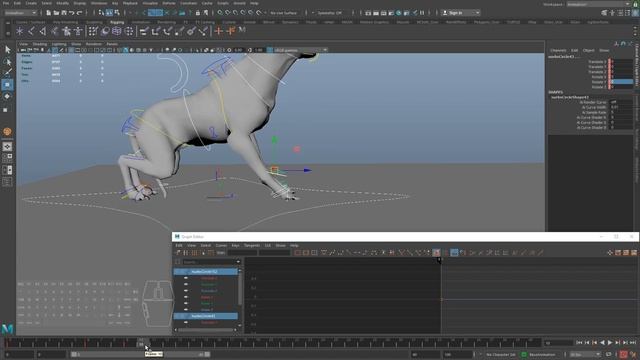Image resolution: width=640 pixels, height=360 pixels.
Task: Click Frame All icon in Graph Editor
Action: click(298, 253)
